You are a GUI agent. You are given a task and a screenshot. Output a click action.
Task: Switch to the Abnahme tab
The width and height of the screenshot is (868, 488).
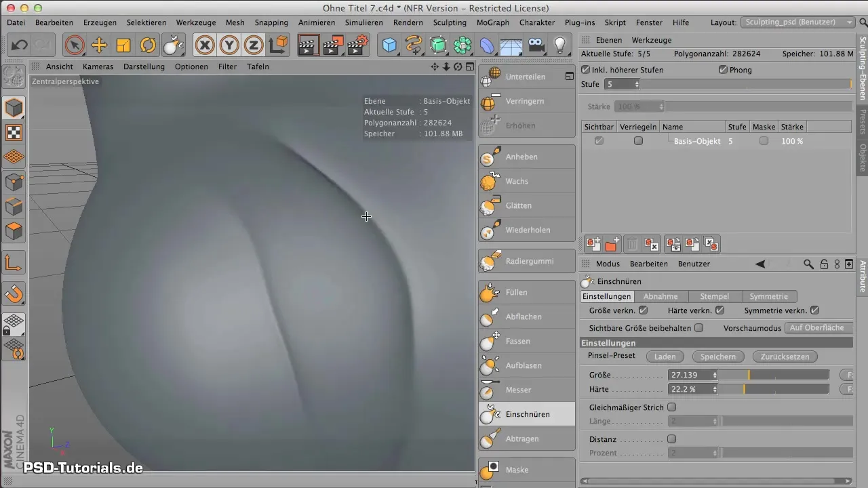point(660,296)
